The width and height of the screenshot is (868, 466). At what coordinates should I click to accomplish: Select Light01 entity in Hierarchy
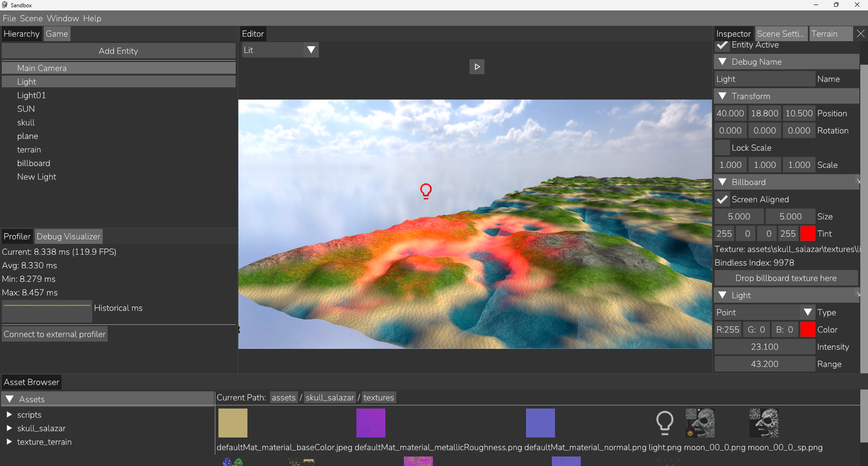point(119,95)
